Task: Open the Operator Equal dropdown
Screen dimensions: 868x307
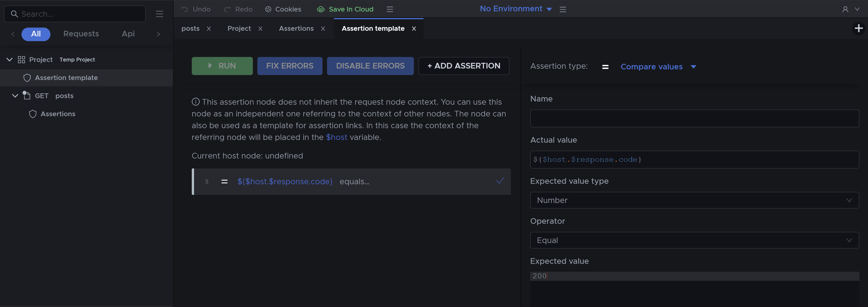Action: click(695, 240)
